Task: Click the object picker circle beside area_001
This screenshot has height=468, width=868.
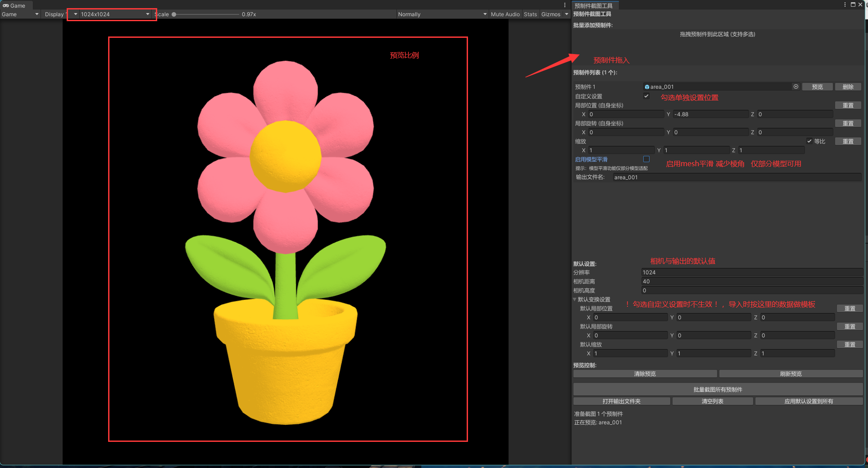Action: pos(796,87)
